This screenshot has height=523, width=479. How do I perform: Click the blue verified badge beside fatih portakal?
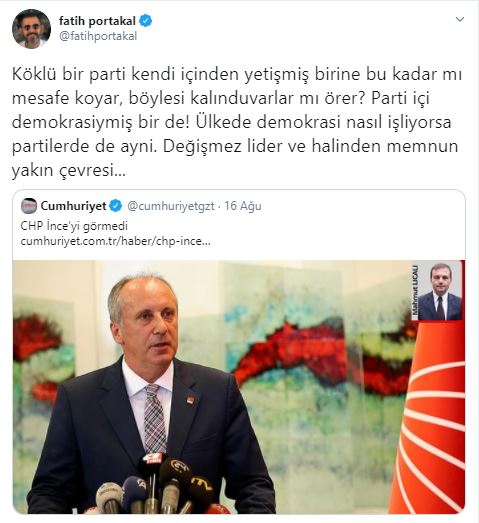[x=145, y=21]
